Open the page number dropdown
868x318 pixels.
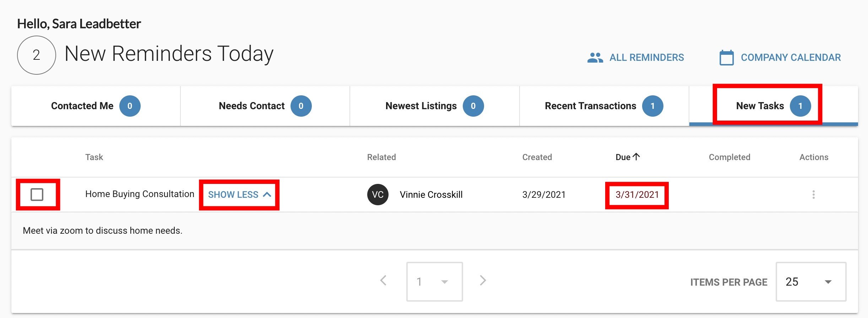(434, 282)
